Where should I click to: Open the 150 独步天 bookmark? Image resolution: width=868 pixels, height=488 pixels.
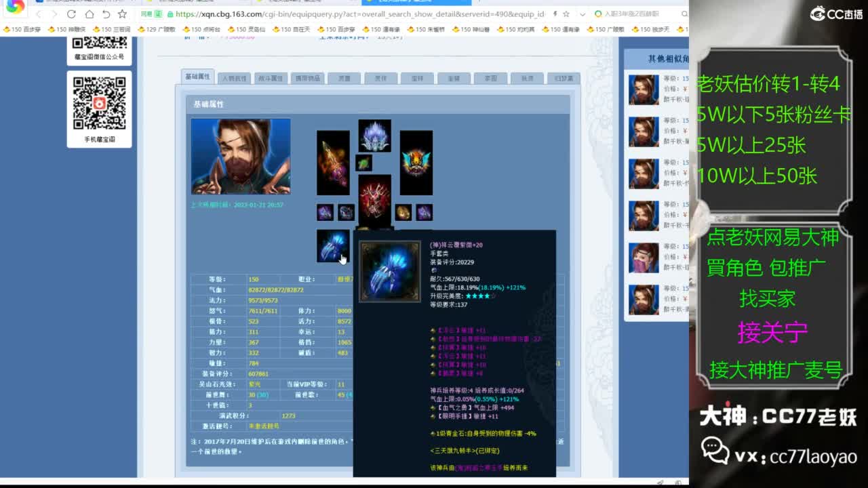(649, 30)
